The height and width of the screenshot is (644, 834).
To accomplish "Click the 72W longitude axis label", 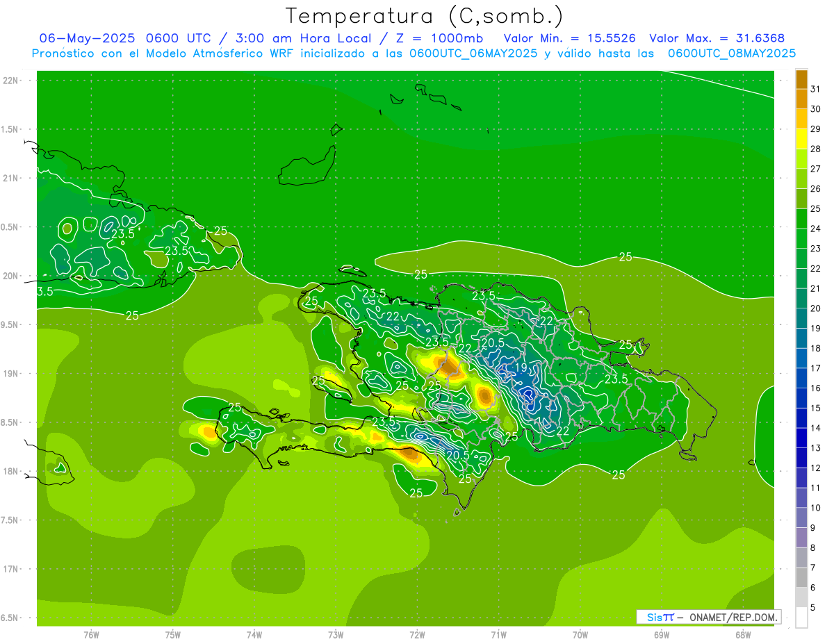I will (417, 634).
